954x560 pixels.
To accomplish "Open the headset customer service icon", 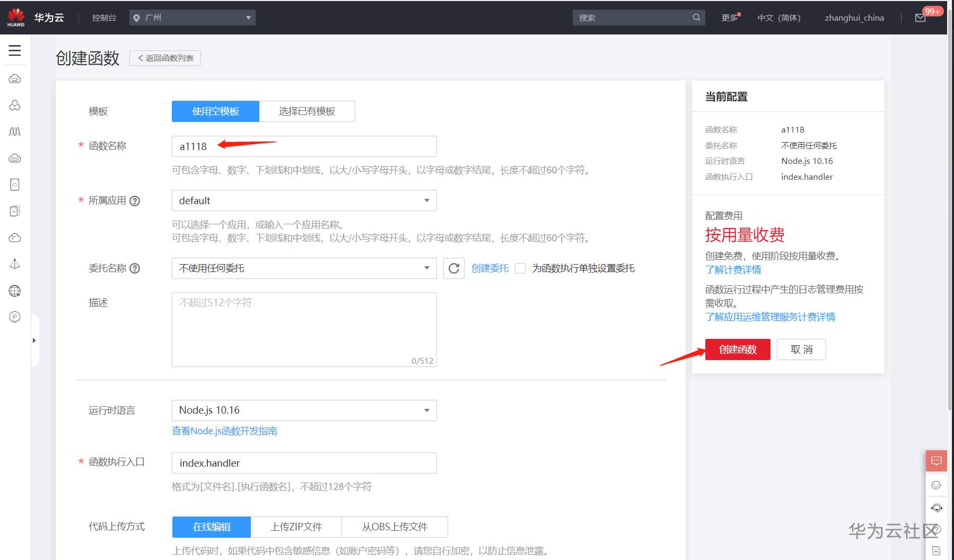I will click(x=937, y=508).
